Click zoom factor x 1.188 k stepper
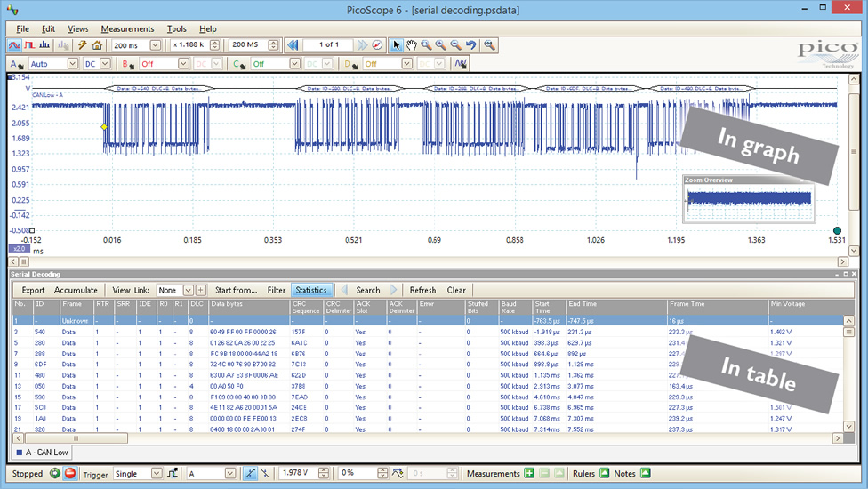Viewport: 868px width, 489px height. (215, 44)
